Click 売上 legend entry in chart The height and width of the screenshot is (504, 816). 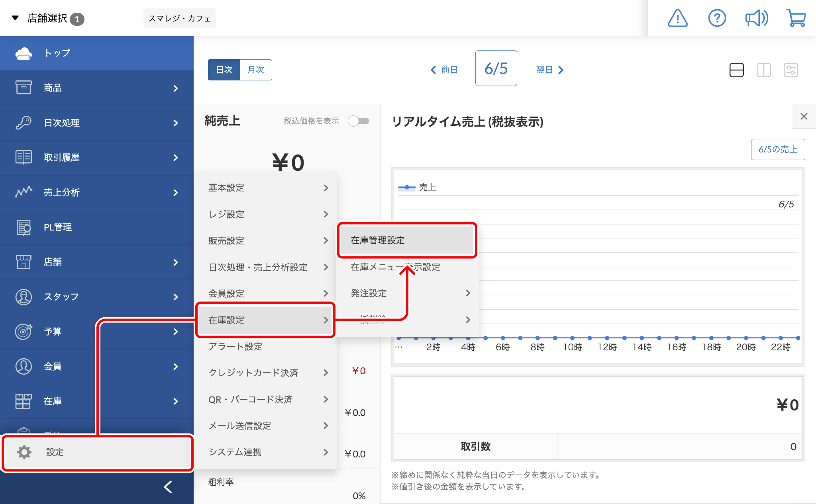[417, 187]
